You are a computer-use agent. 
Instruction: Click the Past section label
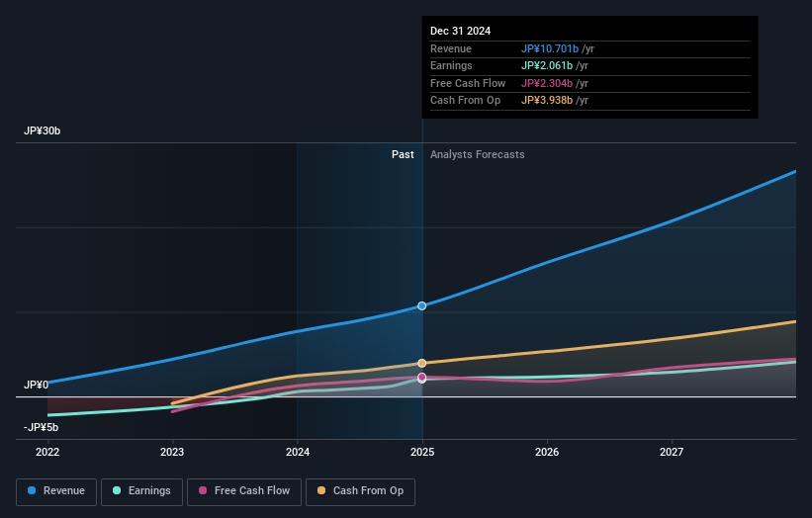click(403, 155)
